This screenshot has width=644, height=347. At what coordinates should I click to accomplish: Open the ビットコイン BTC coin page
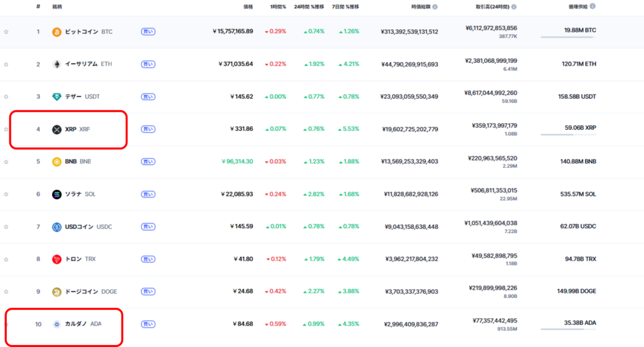tap(89, 31)
